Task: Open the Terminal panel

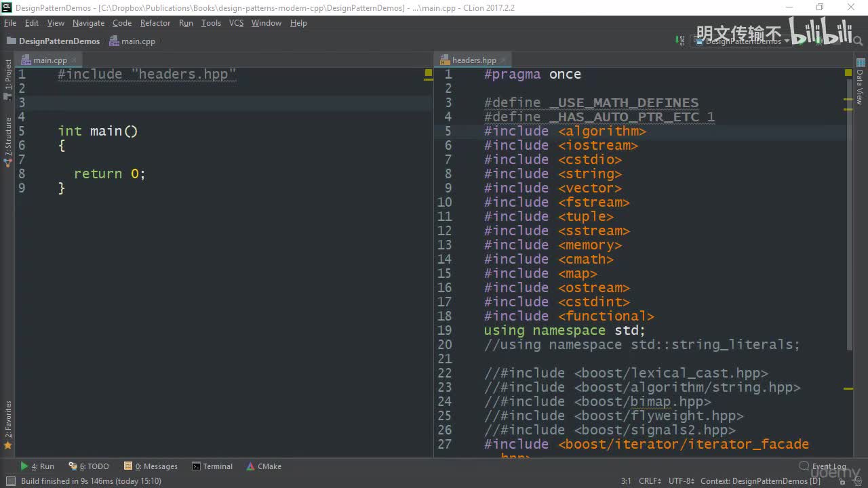Action: click(x=212, y=466)
